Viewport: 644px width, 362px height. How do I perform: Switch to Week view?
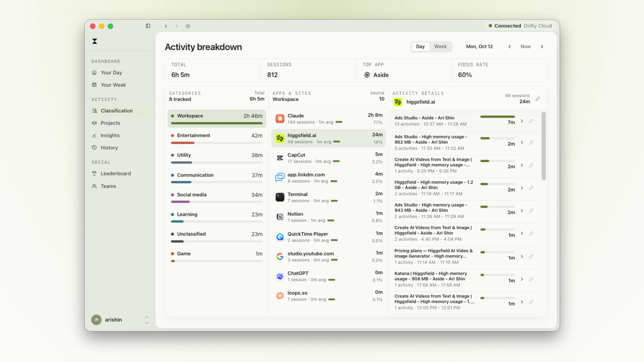click(x=440, y=46)
